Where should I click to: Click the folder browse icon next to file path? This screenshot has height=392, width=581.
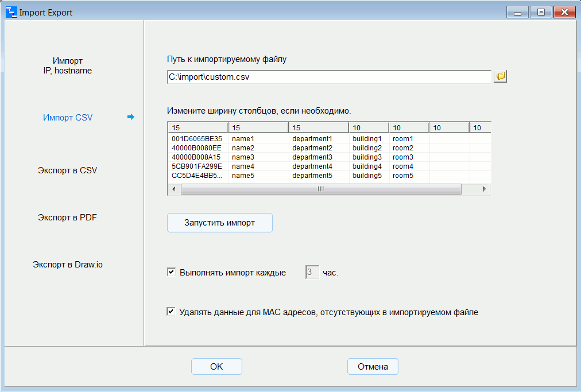pyautogui.click(x=501, y=76)
